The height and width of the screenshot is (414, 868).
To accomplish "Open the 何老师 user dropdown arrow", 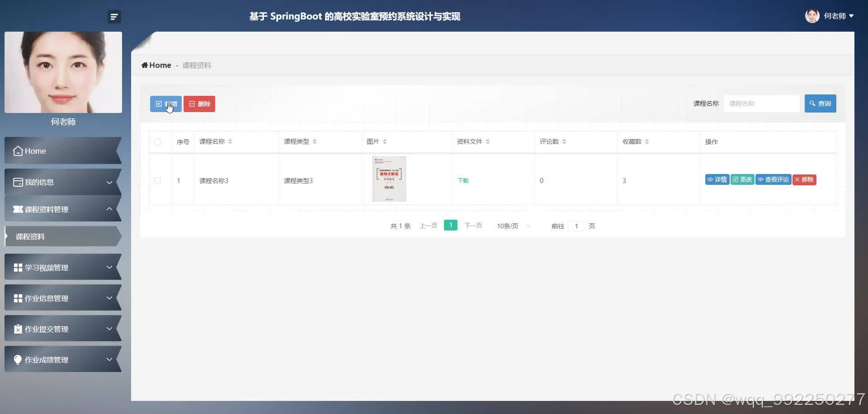I will click(x=851, y=16).
